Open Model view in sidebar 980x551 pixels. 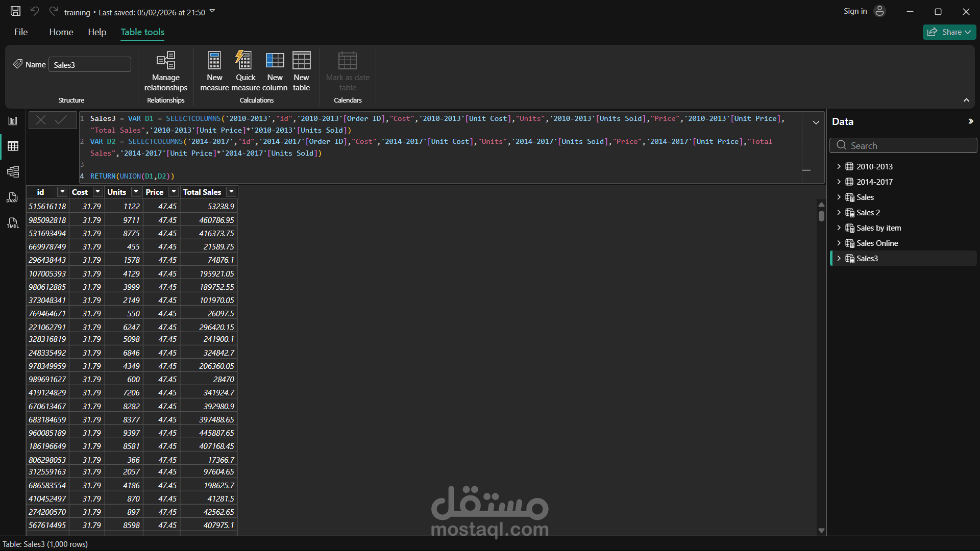click(x=13, y=171)
